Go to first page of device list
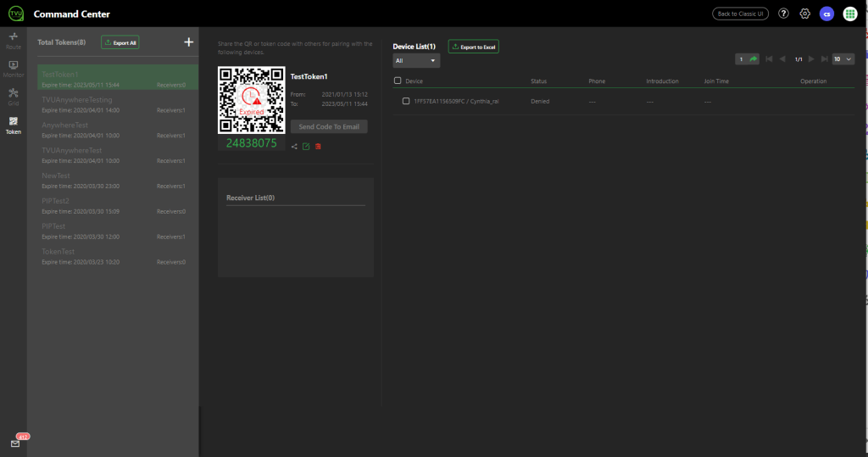The height and width of the screenshot is (457, 868). point(769,59)
